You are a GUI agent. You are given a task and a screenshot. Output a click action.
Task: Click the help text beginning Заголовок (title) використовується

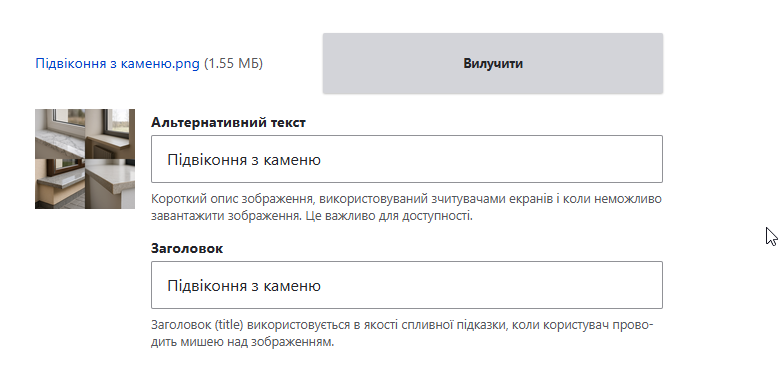tap(402, 334)
